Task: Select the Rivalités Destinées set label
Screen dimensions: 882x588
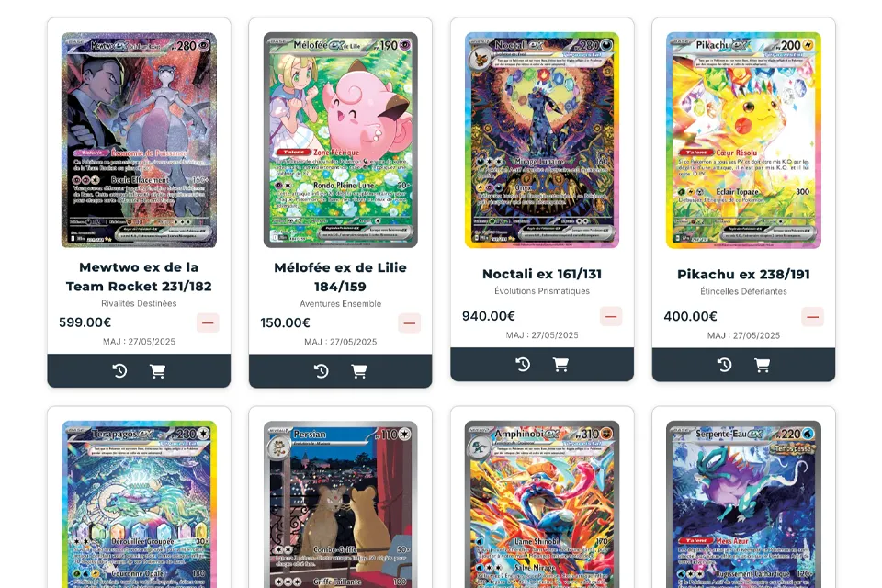Action: click(x=139, y=303)
